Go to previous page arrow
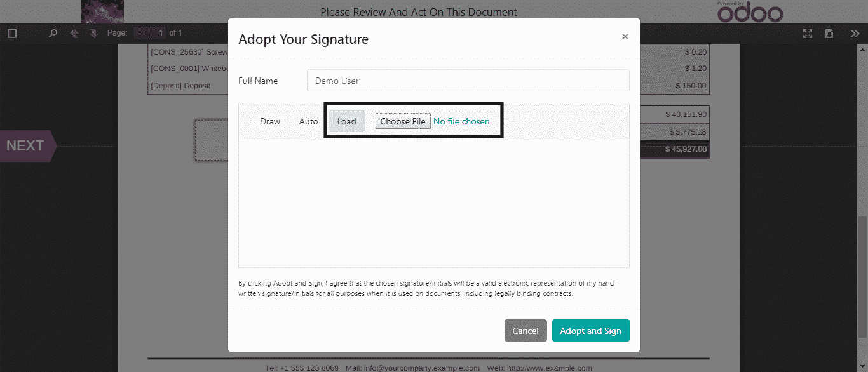Viewport: 868px width, 372px height. tap(74, 33)
